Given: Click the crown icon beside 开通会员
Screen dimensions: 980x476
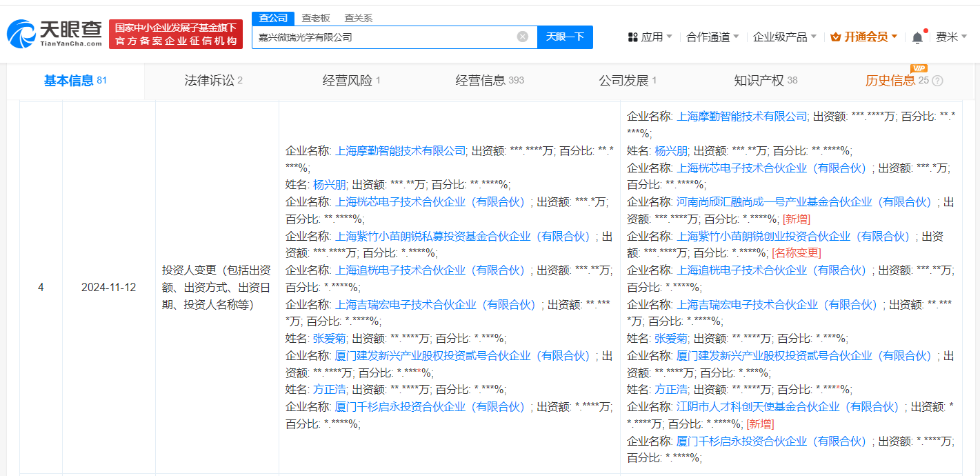Looking at the screenshot, I should [835, 37].
